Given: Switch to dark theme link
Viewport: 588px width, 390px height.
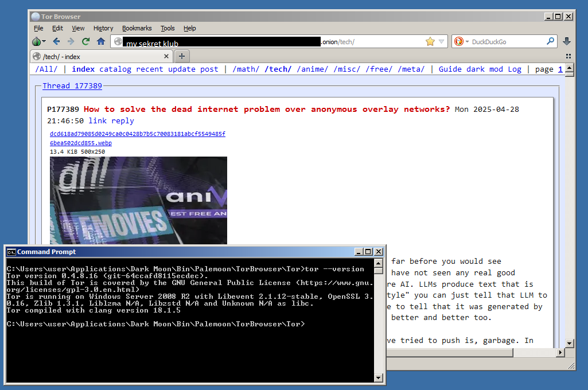Looking at the screenshot, I should (x=476, y=69).
